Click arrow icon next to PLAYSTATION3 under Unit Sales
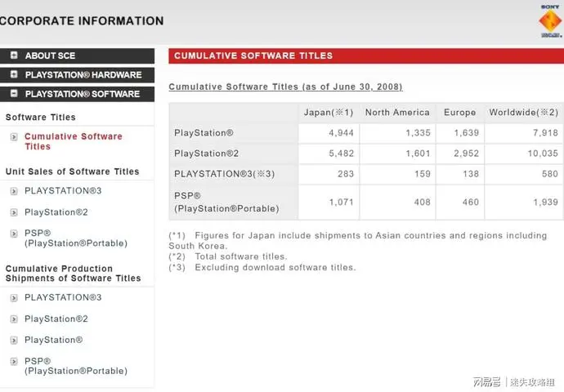The image size is (564, 392). 14,191
